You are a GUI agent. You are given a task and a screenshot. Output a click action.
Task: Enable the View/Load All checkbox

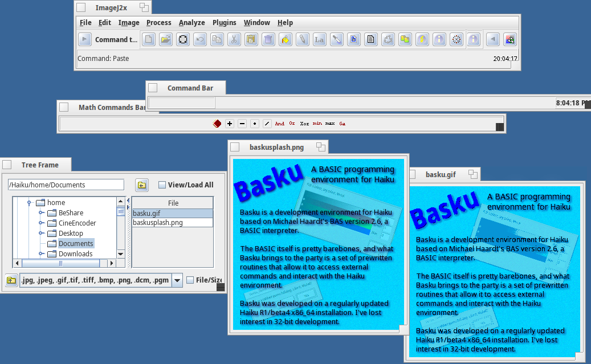(162, 185)
